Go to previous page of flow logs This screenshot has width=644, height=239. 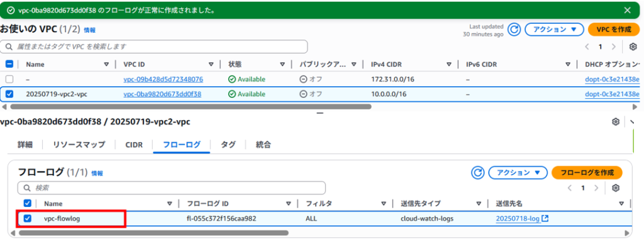click(570, 188)
